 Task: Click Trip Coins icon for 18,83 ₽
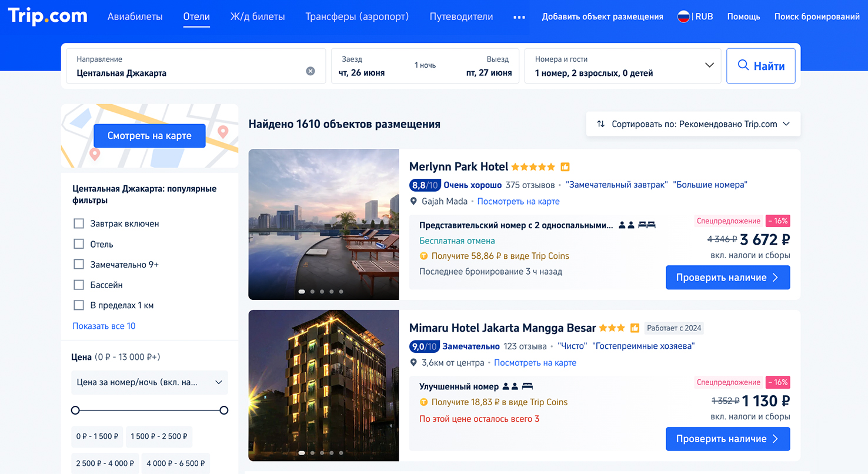point(423,403)
